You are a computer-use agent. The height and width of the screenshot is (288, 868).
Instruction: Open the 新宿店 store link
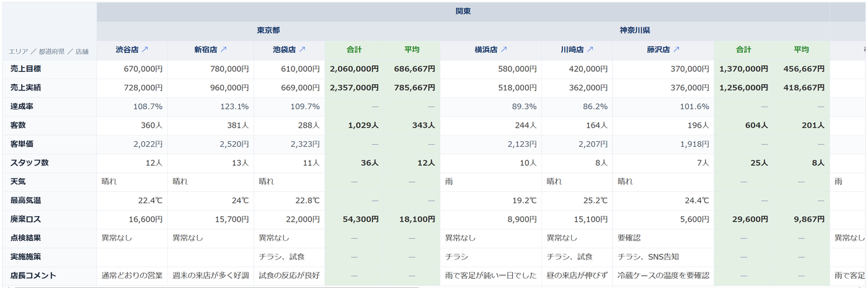210,50
